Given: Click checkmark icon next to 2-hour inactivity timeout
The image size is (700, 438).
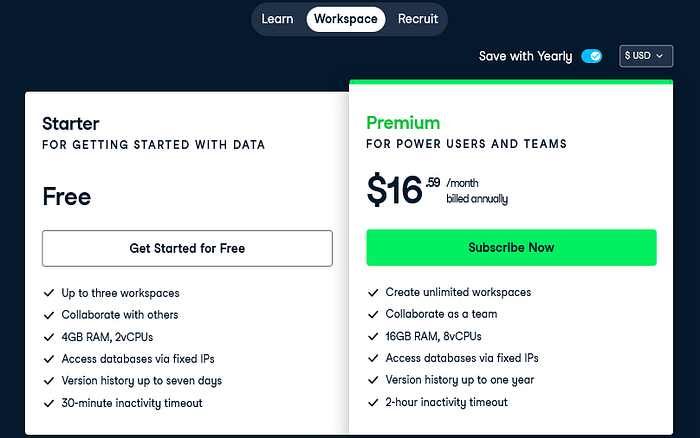Looking at the screenshot, I should [x=373, y=402].
